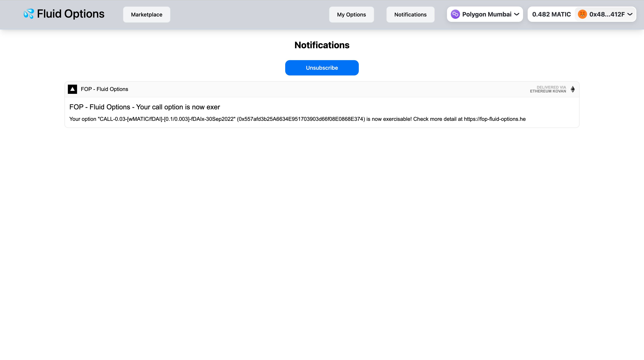Viewport: 644px width, 360px height.
Task: Click the Fluid Options water droplet logo
Action: [x=29, y=14]
